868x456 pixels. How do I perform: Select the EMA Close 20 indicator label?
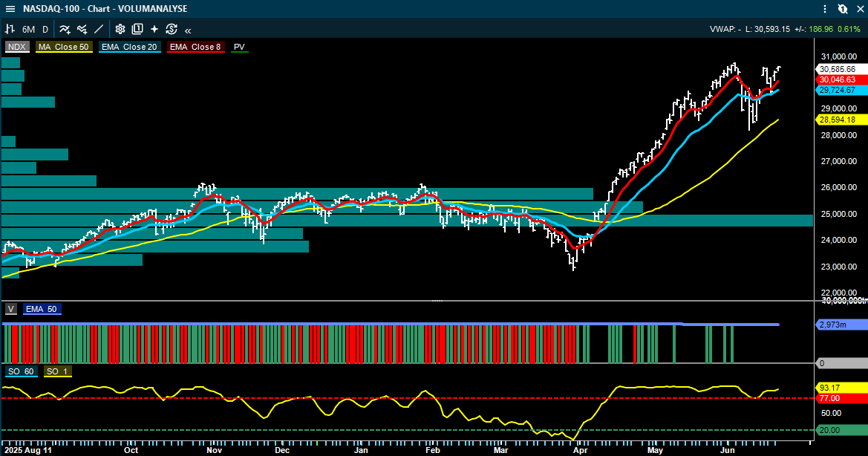click(x=129, y=47)
